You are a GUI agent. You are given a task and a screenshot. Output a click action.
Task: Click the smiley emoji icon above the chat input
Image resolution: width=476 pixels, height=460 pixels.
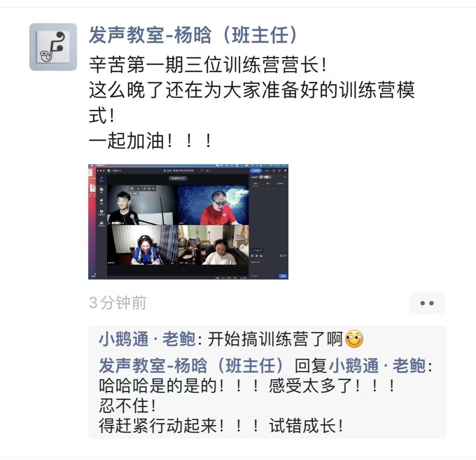pos(252,256)
